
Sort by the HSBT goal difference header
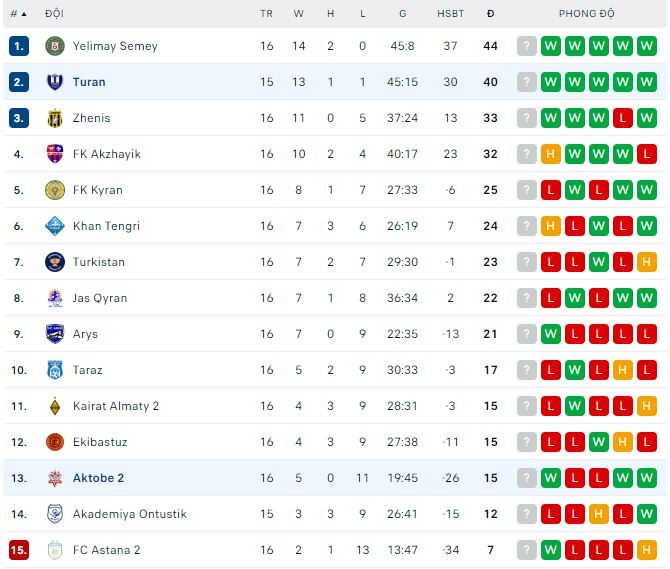coord(450,14)
